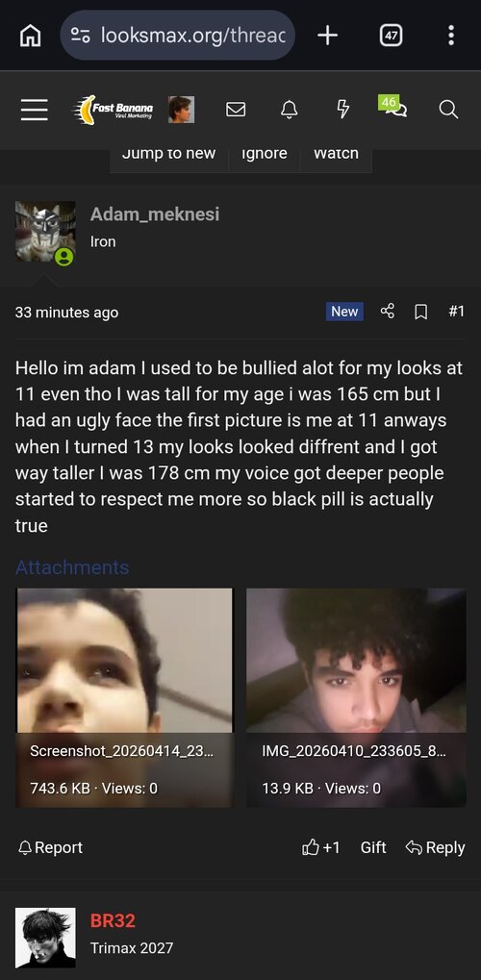Tap the looksmax.org address bar
This screenshot has height=980, width=481.
click(178, 36)
